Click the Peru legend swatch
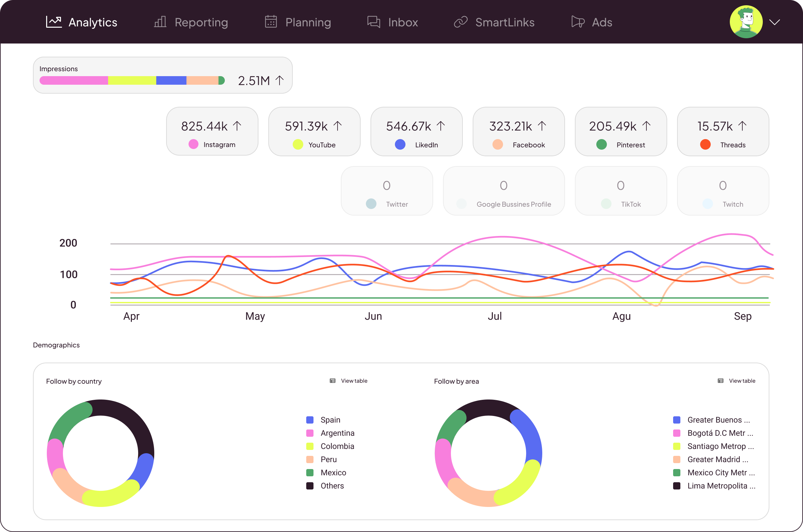803x532 pixels. coord(310,460)
